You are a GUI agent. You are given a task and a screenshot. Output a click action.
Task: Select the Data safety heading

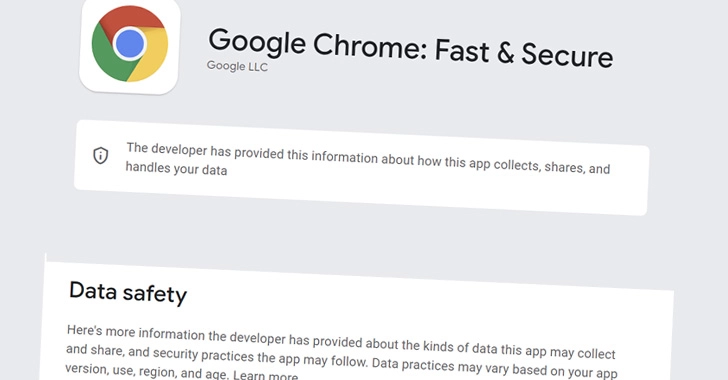point(128,293)
